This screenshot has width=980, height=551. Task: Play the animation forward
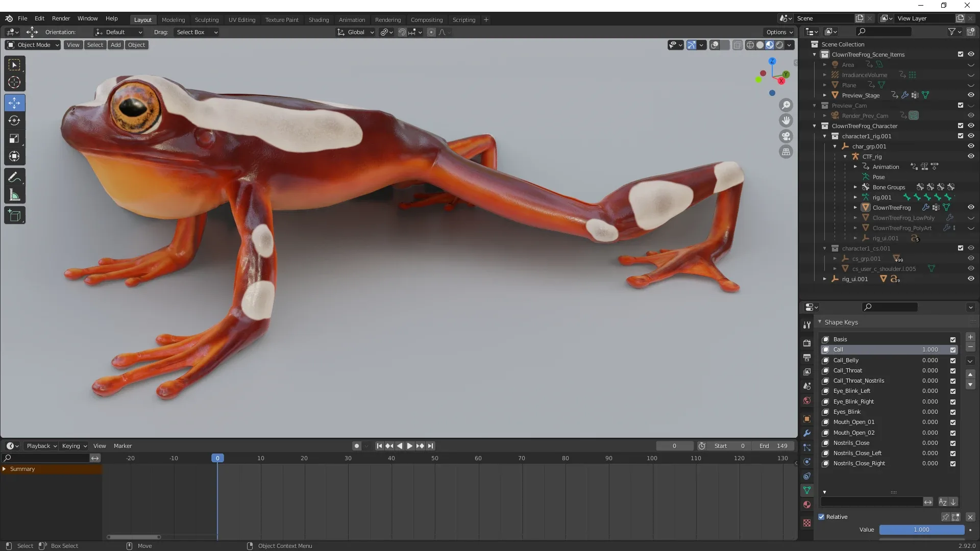409,446
